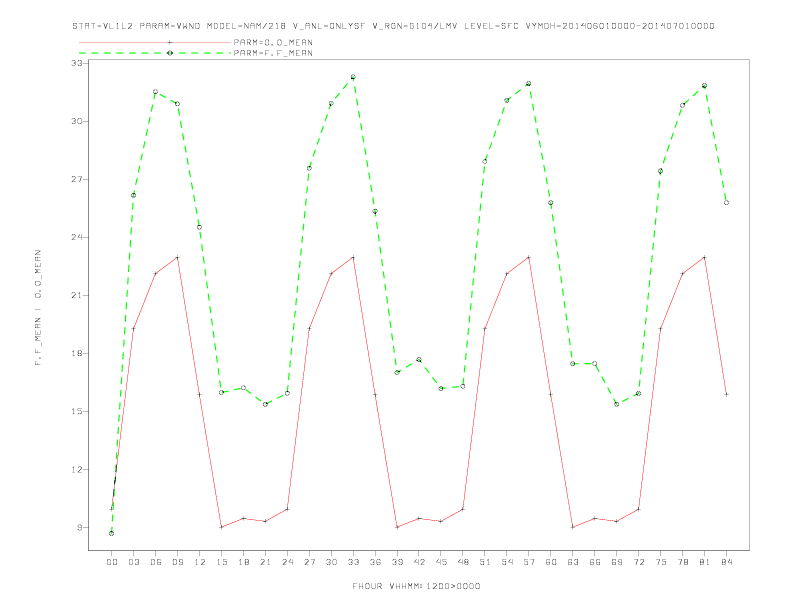Click green F.F_MEAN peak marker at hour 33
Viewport: 792px width, 612px height.
click(x=353, y=77)
